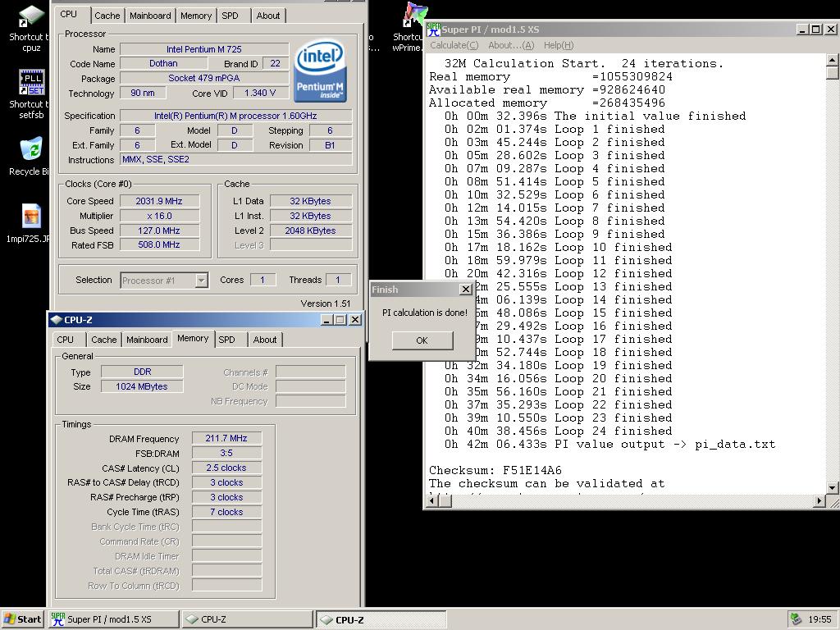Click the Name field Intel Pentium M 725
The width and height of the screenshot is (840, 630).
click(204, 49)
